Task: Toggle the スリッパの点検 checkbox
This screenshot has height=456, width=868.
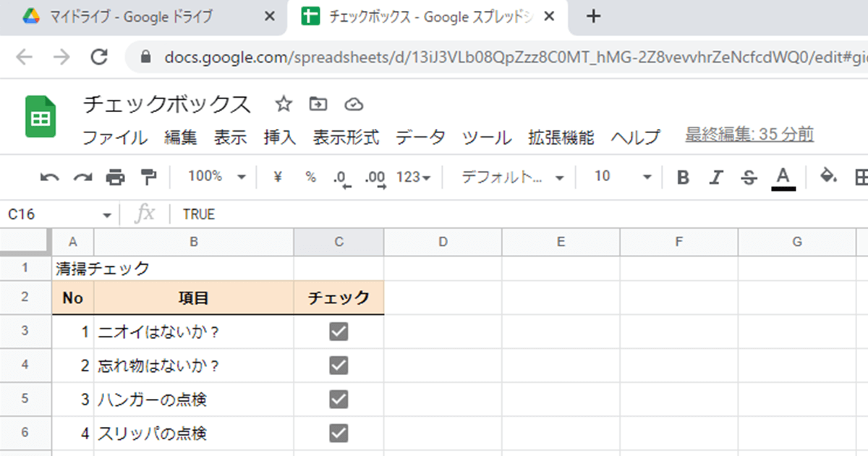Action: click(x=337, y=434)
